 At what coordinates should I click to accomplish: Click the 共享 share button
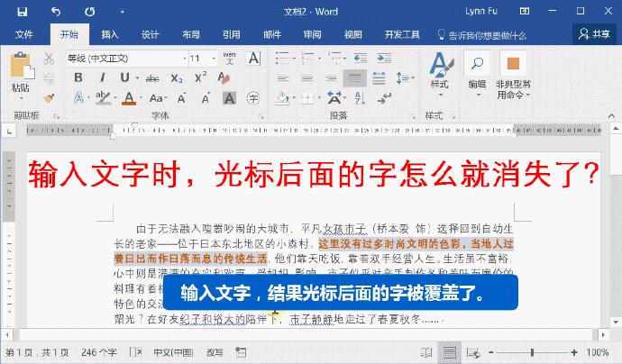click(x=594, y=34)
